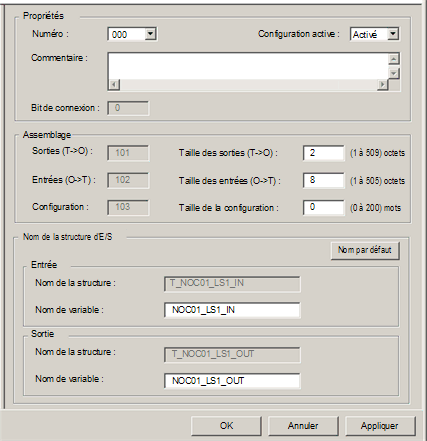
Task: Expand the Configuration active dropdown
Action: point(393,34)
